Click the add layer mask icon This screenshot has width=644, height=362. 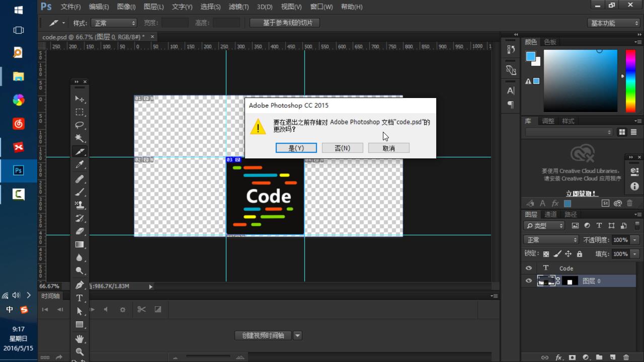pos(572,357)
